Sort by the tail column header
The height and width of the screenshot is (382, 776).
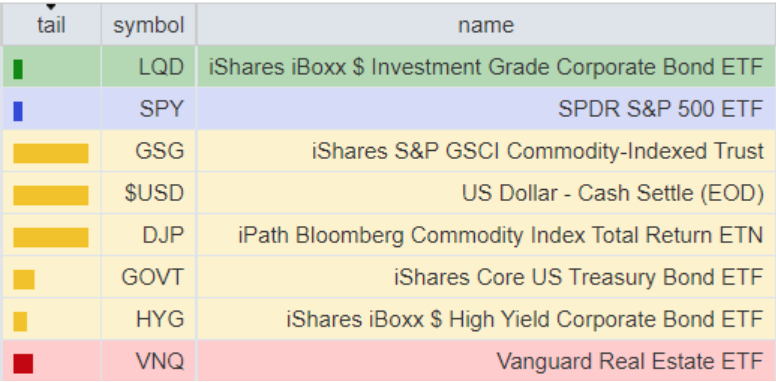point(51,25)
